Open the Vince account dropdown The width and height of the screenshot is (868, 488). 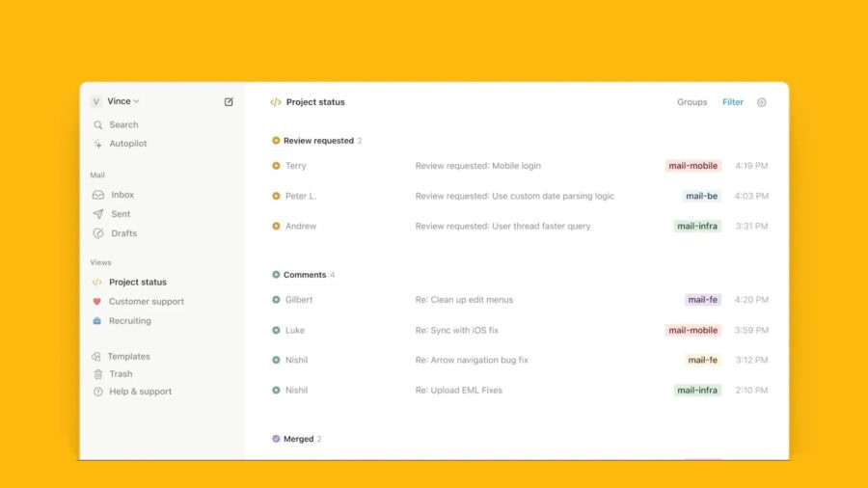(x=122, y=101)
